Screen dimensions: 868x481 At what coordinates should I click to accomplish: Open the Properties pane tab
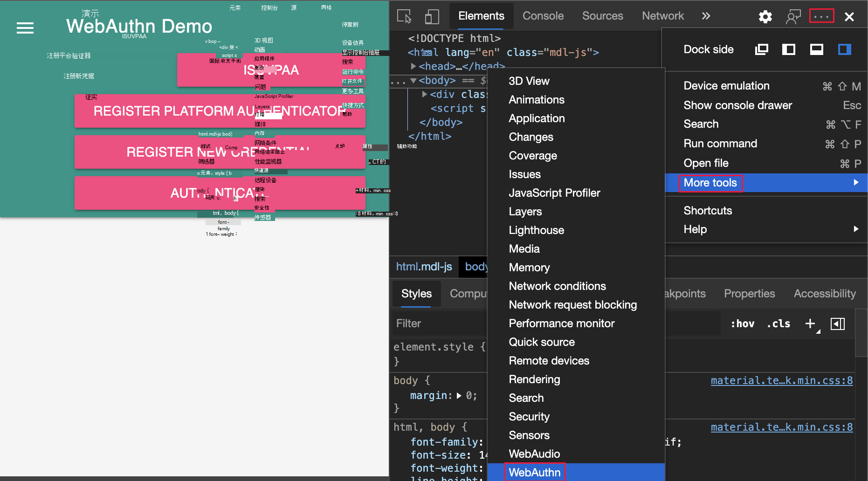(x=749, y=294)
